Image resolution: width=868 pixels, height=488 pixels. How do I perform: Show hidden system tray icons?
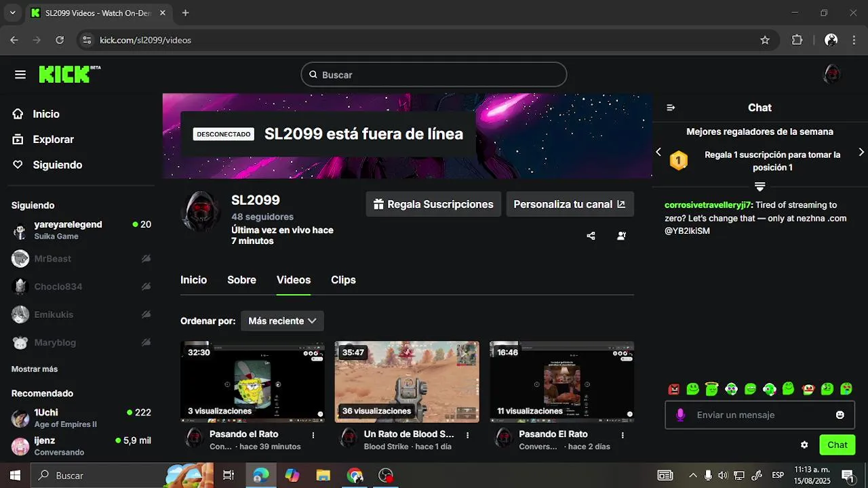(x=692, y=475)
